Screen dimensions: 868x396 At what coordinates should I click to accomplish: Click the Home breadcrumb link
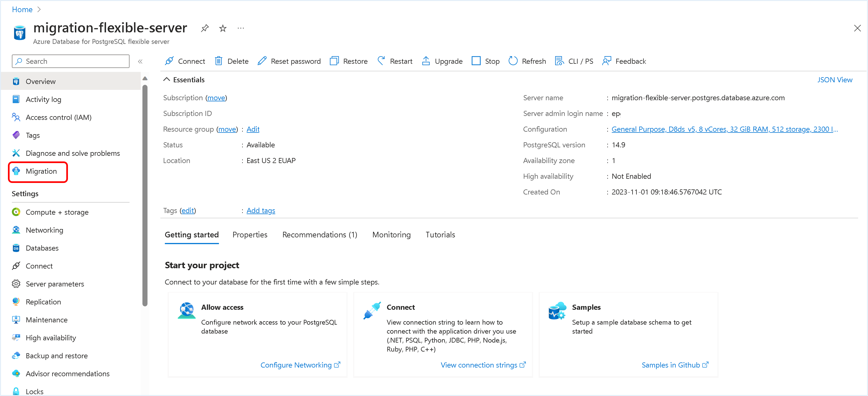22,9
